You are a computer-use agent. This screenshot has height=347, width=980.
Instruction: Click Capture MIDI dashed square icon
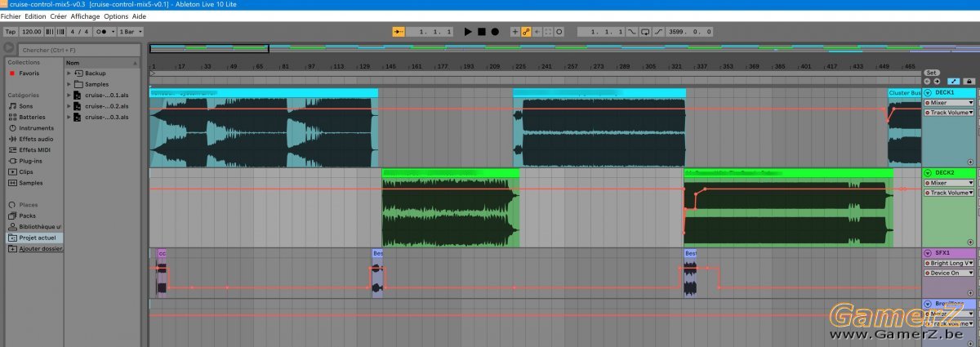548,32
